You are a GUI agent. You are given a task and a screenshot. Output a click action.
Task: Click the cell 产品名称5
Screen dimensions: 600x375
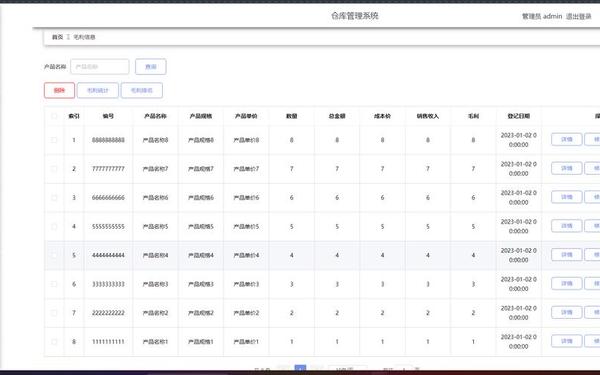click(x=155, y=227)
